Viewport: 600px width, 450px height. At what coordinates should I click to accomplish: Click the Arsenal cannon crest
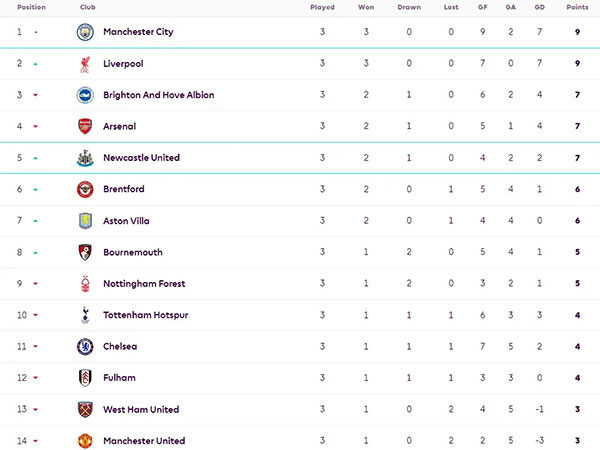85,126
